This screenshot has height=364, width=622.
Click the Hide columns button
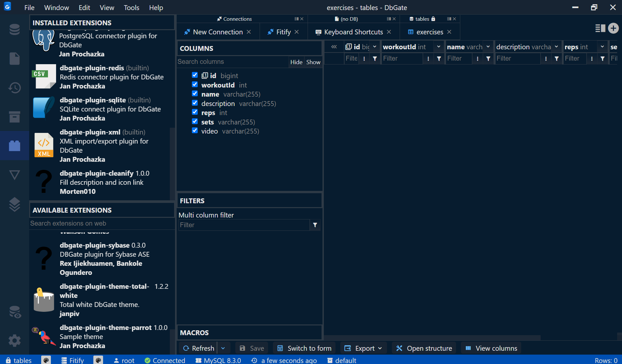click(296, 62)
